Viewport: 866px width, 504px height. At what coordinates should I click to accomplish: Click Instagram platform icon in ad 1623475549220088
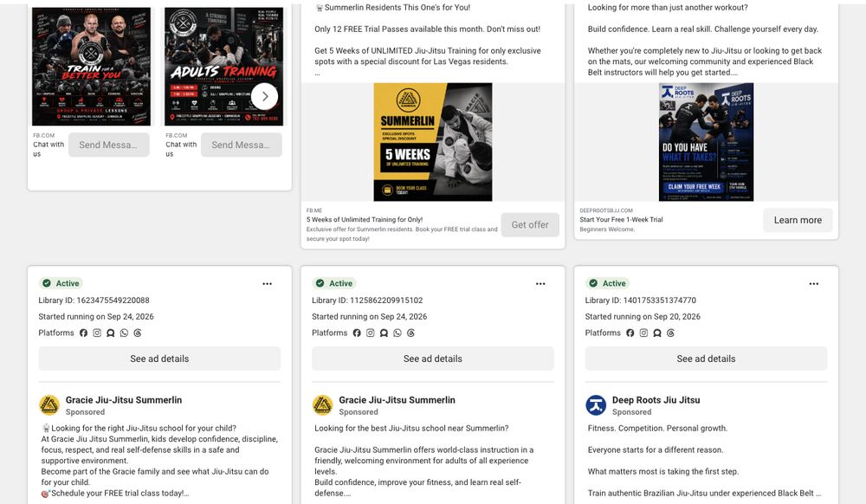(x=97, y=333)
